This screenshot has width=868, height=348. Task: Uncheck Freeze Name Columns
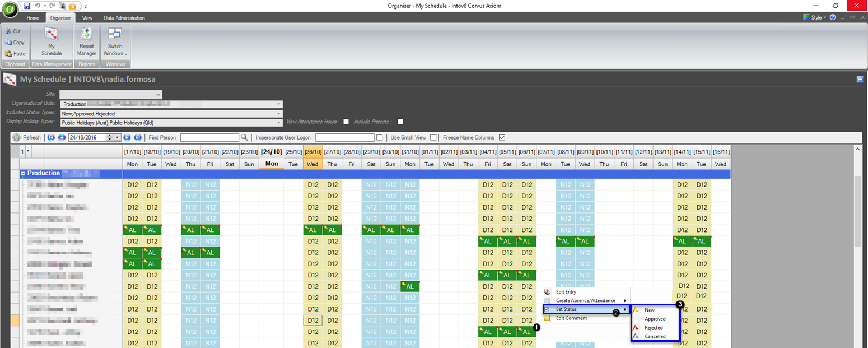tap(502, 137)
